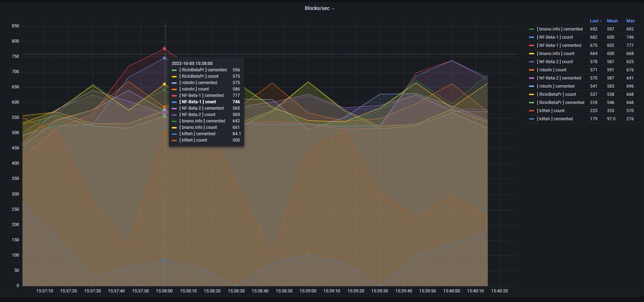Sort legend by Max column
Image resolution: width=644 pixels, height=302 pixels.
[630, 21]
